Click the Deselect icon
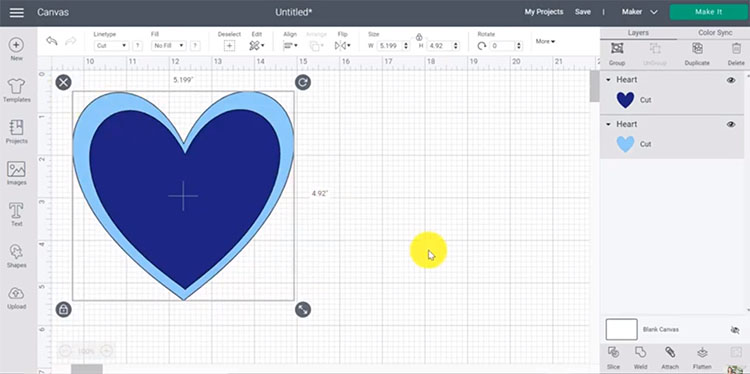Image resolution: width=750 pixels, height=374 pixels. [230, 45]
